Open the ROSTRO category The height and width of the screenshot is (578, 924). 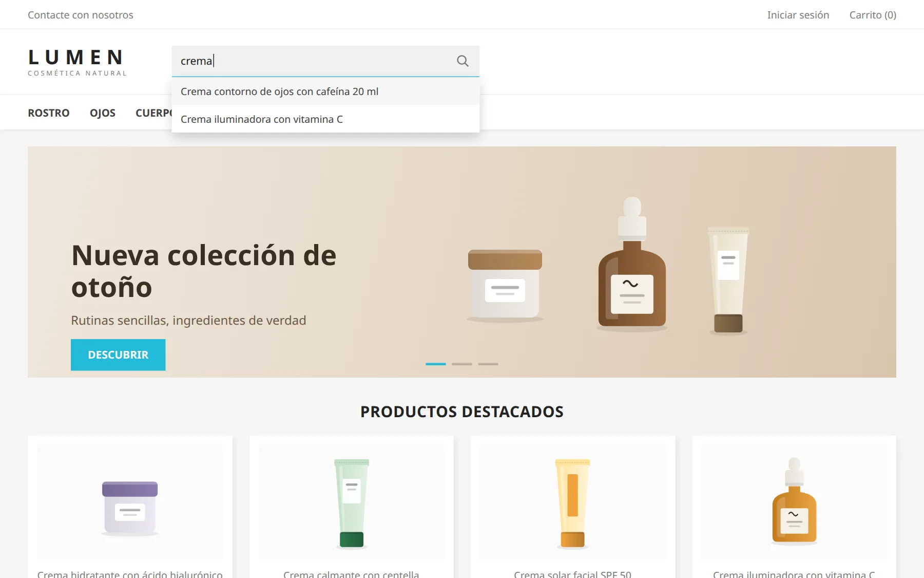tap(49, 113)
